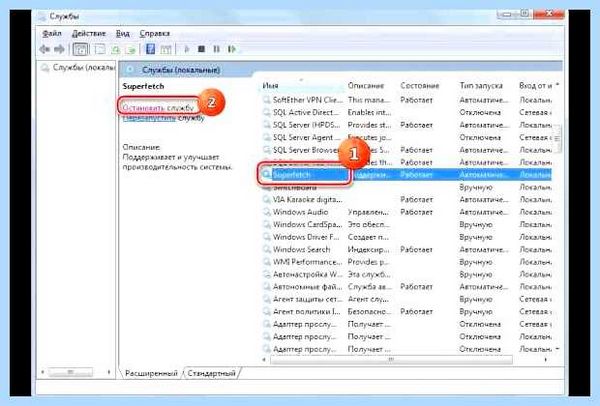This screenshot has width=600, height=406.
Task: Click the Back arrow in the toolbar
Action: 45,49
